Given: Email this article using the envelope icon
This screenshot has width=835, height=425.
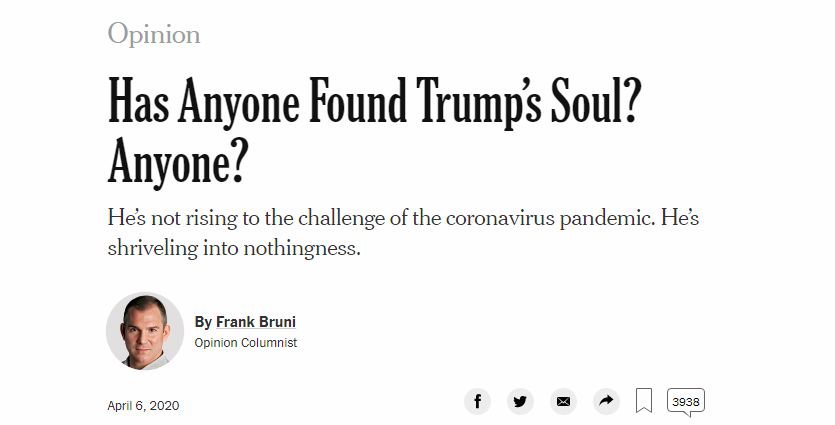Looking at the screenshot, I should (563, 401).
